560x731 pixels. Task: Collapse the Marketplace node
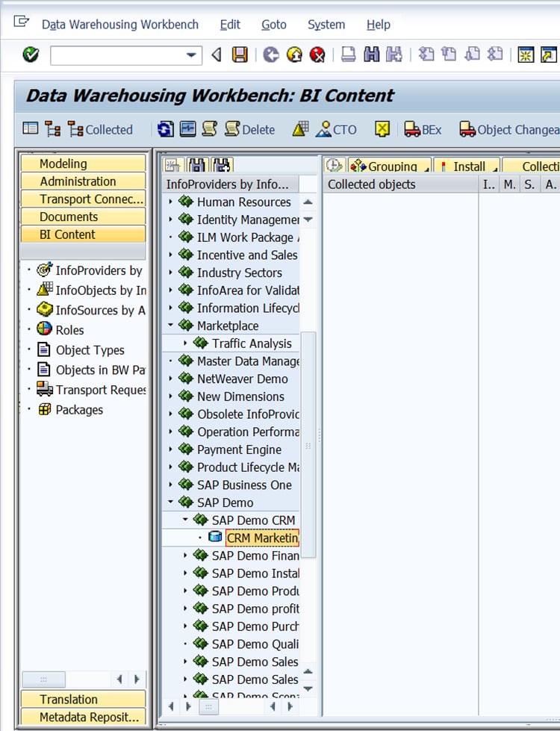[171, 325]
